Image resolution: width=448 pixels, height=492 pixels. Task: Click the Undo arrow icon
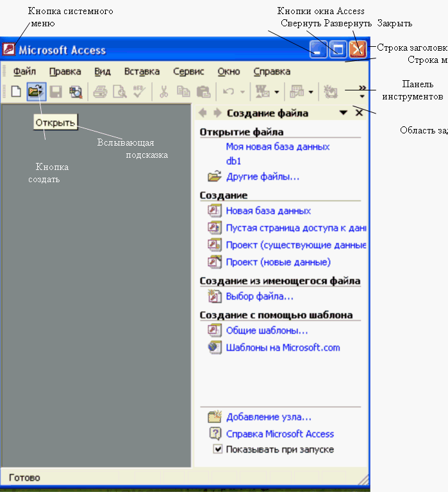pyautogui.click(x=229, y=92)
